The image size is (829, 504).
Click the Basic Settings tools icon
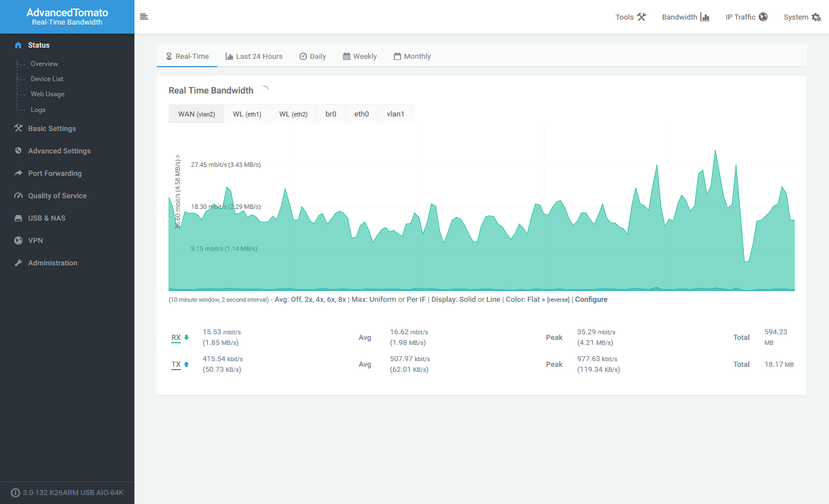pyautogui.click(x=18, y=128)
